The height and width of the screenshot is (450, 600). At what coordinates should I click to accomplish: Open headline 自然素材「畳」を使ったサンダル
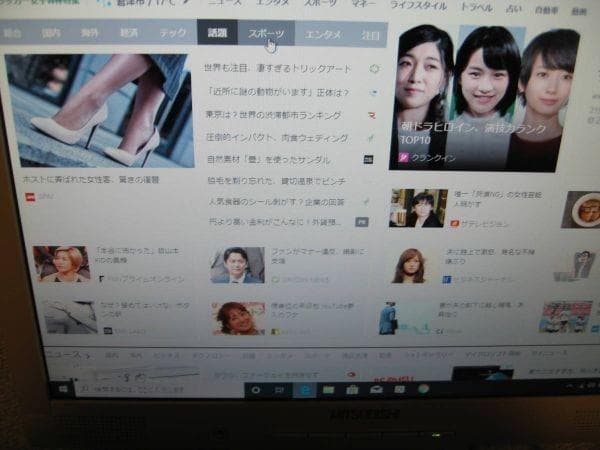click(x=269, y=160)
